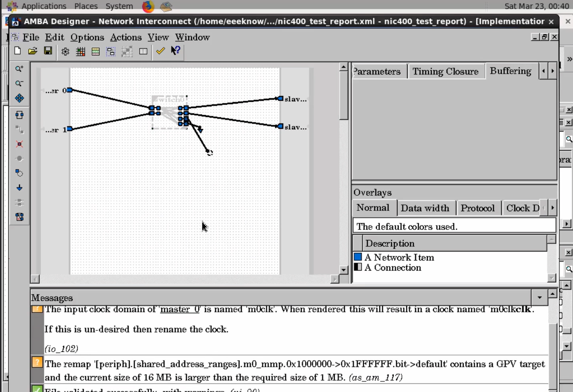Click canvas horizontal scrollbar left arrow
Image resolution: width=573 pixels, height=392 pixels.
point(35,279)
